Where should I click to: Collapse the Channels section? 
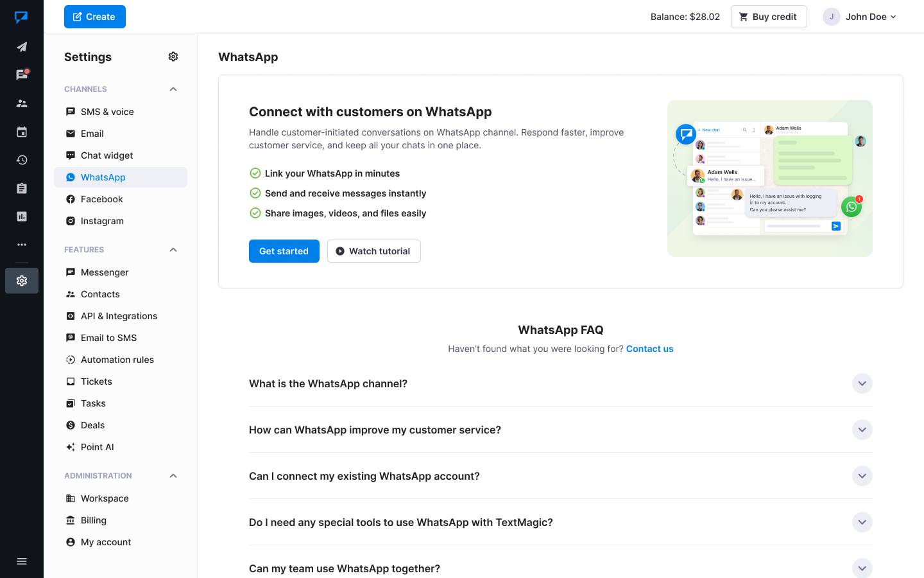(x=173, y=89)
